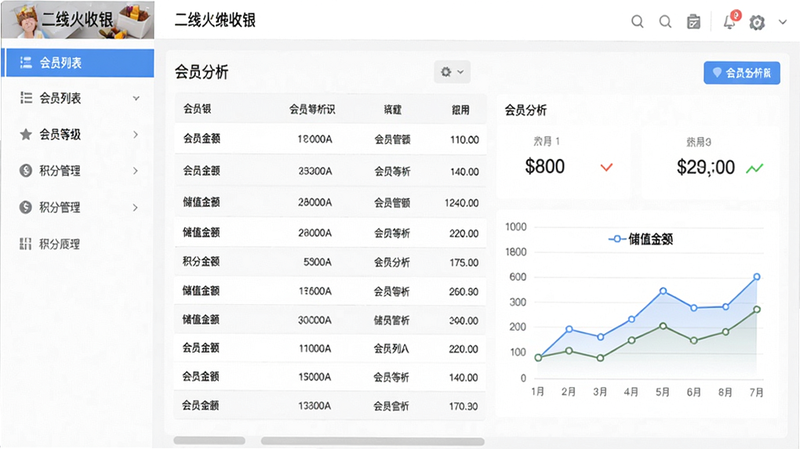
Task: Open the settings gear in top header
Action: [757, 22]
